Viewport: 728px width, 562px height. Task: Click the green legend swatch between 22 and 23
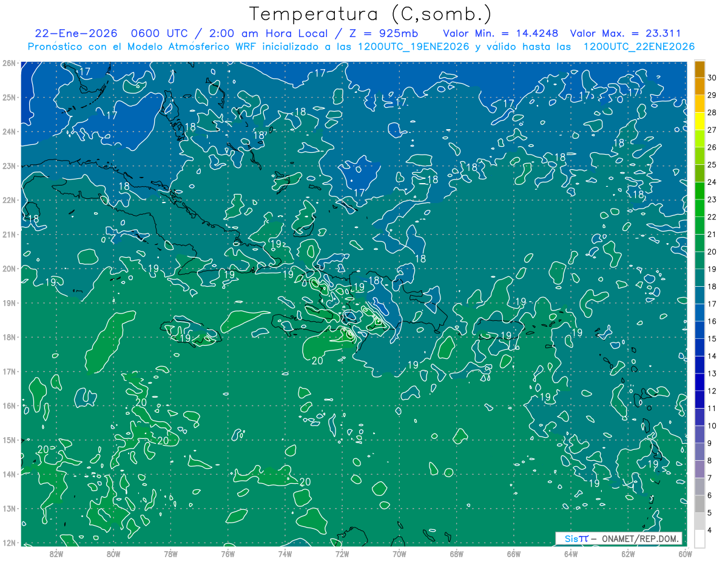(x=699, y=208)
